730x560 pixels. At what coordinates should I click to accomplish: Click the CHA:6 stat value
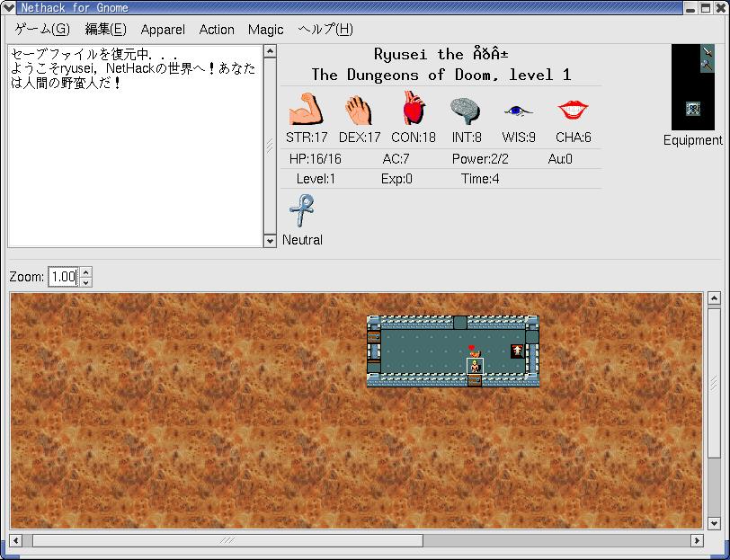(573, 138)
